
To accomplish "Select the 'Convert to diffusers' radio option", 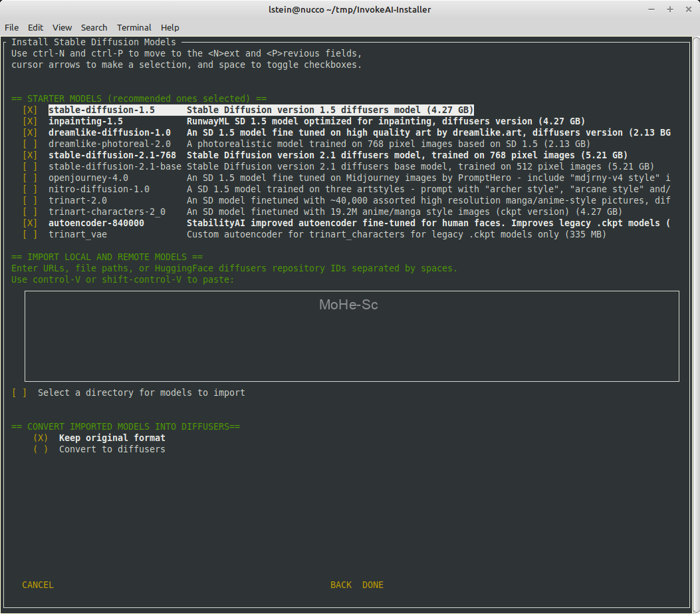I will [x=41, y=449].
